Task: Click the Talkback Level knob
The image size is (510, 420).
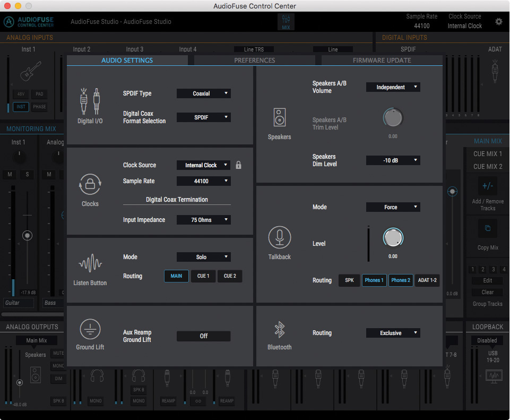Action: click(x=393, y=238)
